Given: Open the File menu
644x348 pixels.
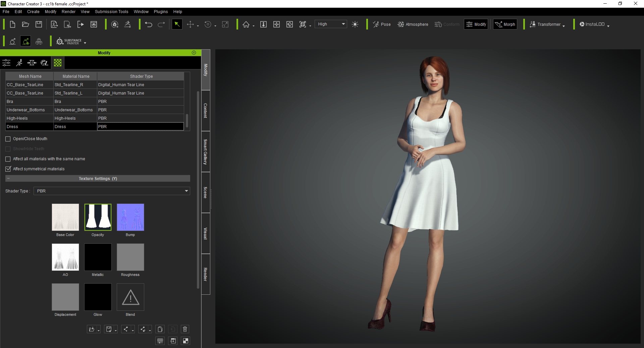Looking at the screenshot, I should [6, 11].
